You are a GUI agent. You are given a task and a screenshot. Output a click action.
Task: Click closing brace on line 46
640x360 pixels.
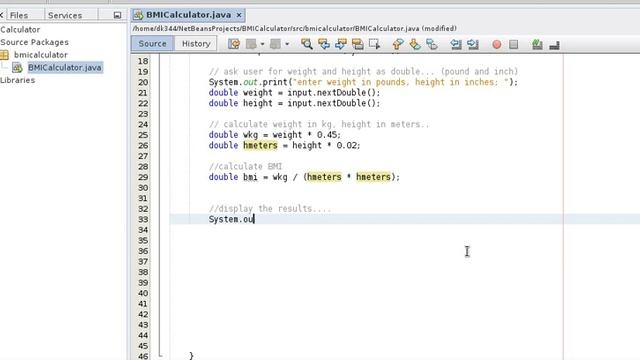coord(191,356)
